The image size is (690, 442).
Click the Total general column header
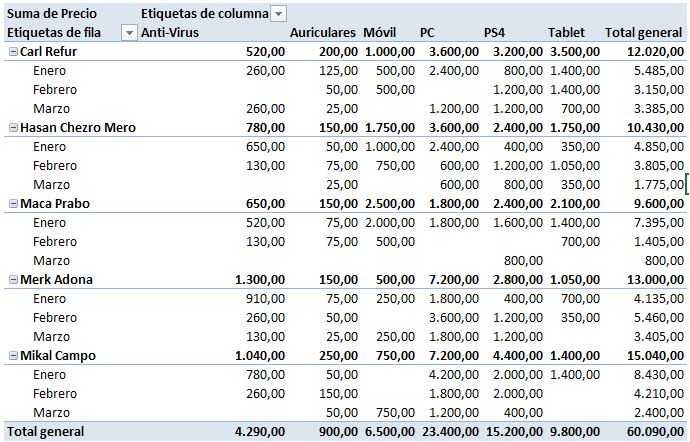(x=643, y=33)
